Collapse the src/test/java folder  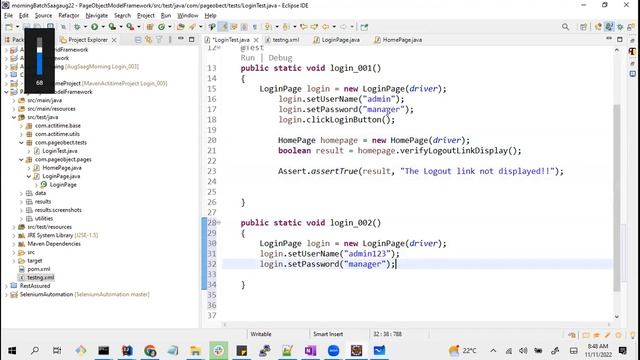14,117
